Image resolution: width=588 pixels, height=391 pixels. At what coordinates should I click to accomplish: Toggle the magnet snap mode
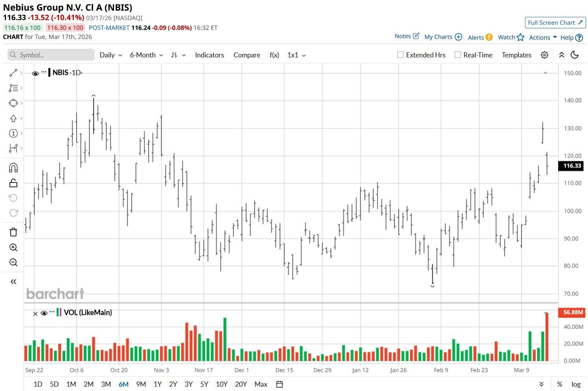coord(13,168)
